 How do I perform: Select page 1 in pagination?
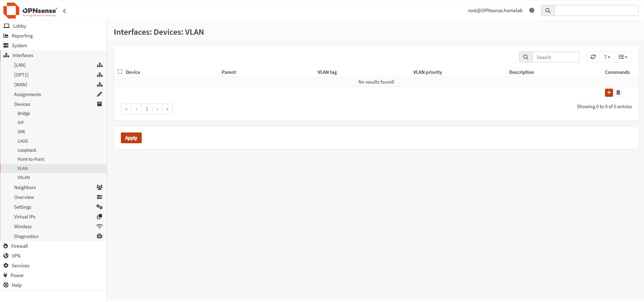[147, 109]
